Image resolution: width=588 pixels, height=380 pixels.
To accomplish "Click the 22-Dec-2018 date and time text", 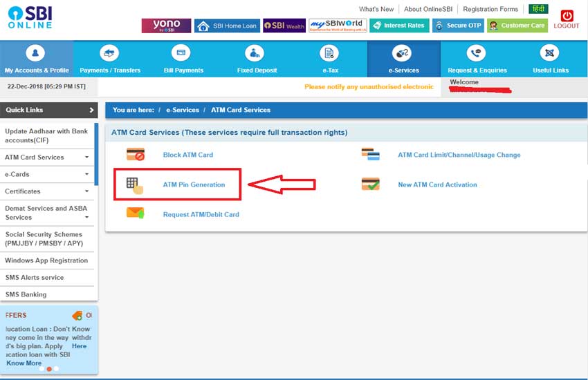I will tap(46, 86).
